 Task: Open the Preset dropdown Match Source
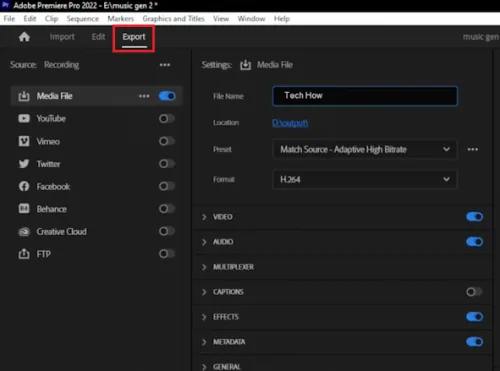tap(365, 149)
